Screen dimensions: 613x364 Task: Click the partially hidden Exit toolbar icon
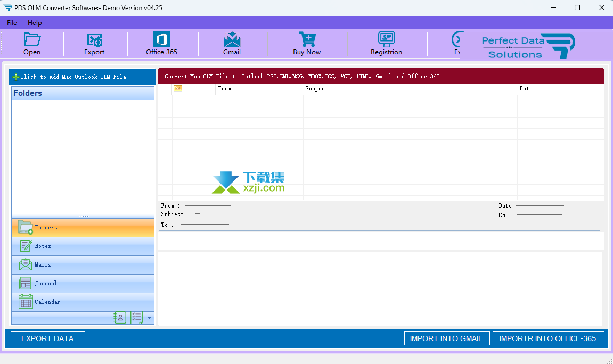click(456, 44)
